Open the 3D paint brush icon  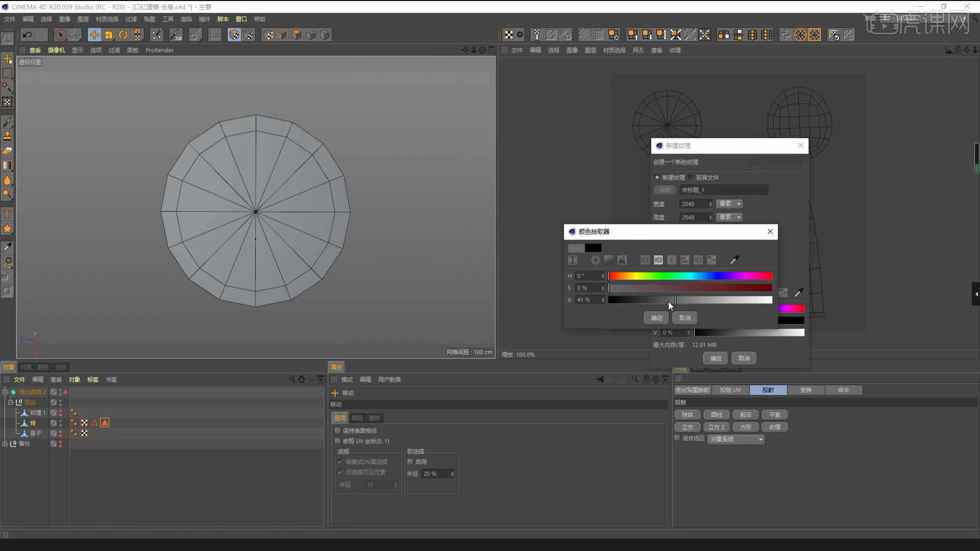176,35
